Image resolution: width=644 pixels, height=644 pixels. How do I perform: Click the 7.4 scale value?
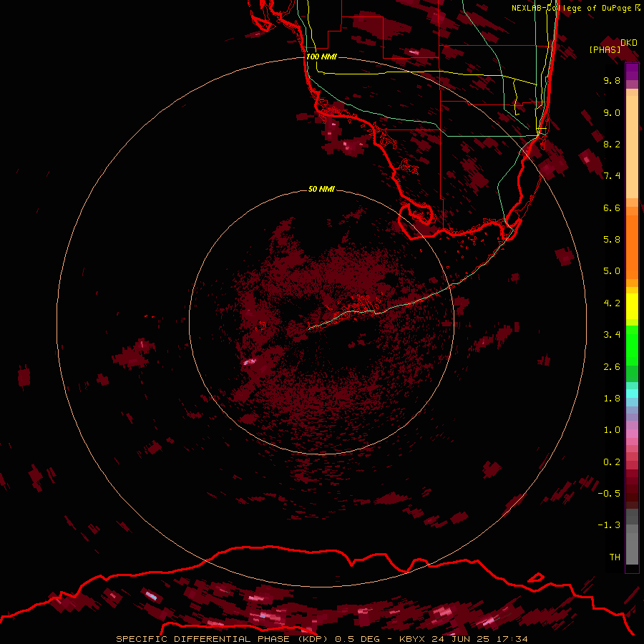[612, 176]
